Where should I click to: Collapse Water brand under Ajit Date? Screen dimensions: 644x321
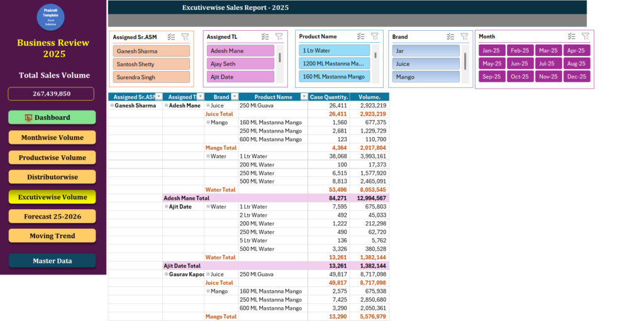208,207
